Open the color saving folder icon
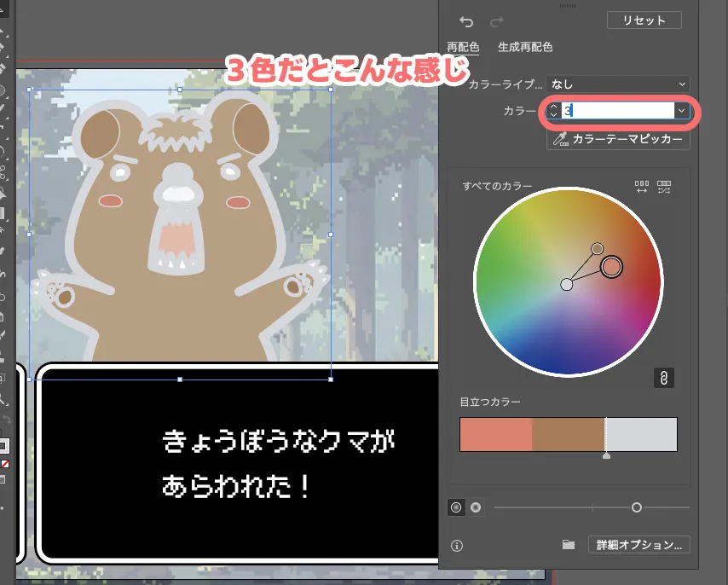The width and height of the screenshot is (728, 585). [x=569, y=544]
